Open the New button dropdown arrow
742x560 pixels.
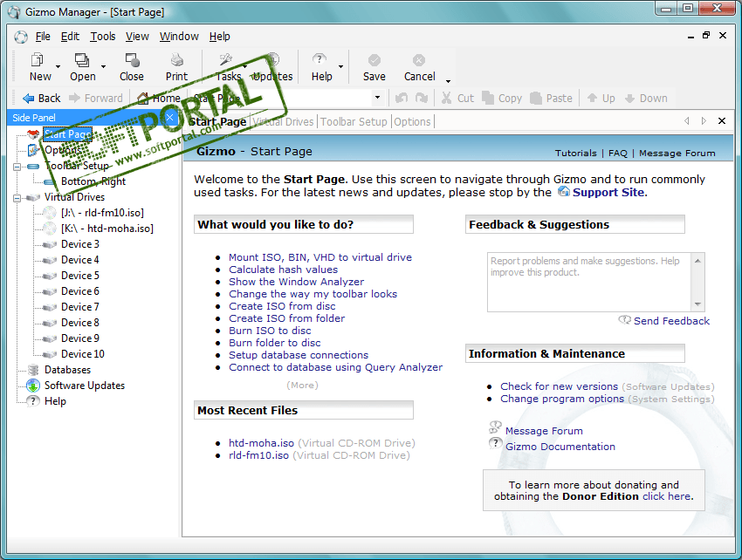58,66
